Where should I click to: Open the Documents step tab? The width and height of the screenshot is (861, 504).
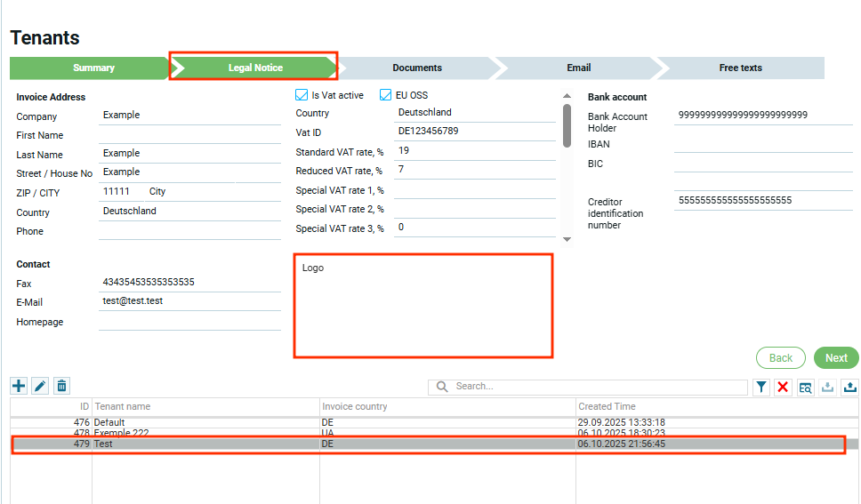[x=417, y=68]
